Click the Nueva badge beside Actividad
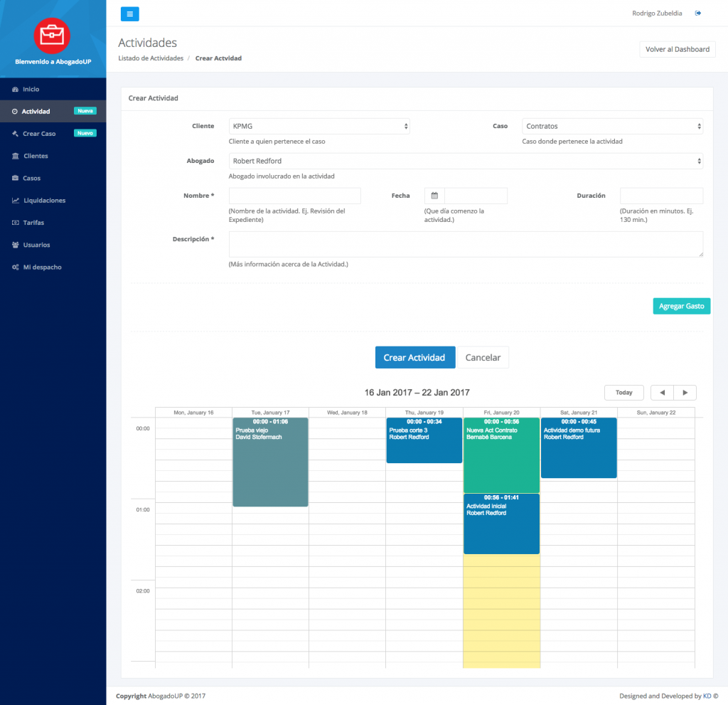Screen dimensions: 728x705 point(85,111)
